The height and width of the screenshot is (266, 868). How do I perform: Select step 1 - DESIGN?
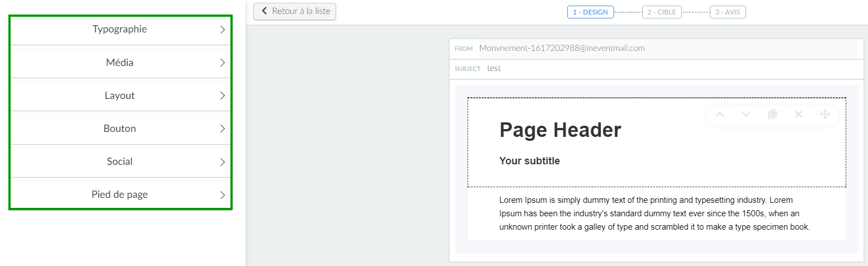[591, 12]
